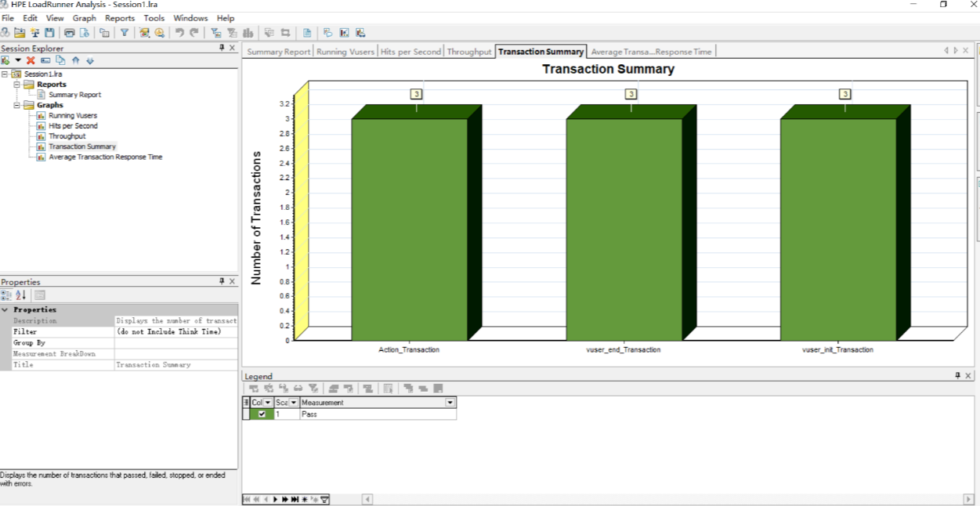Click the Legend navigator asterisk bookmark icon
980x506 pixels.
tap(305, 499)
